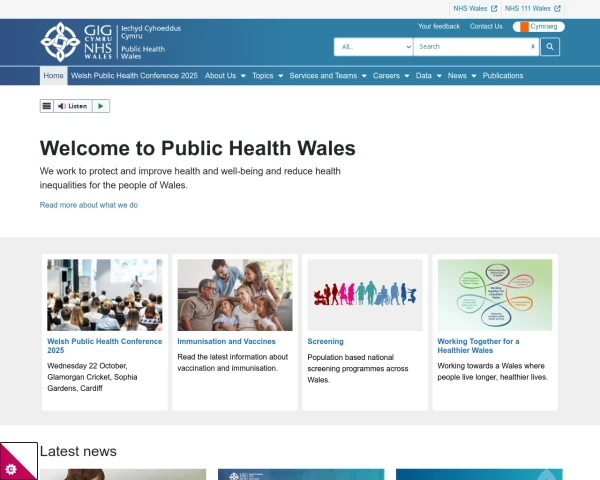Click the family photo thumbnail

235,295
